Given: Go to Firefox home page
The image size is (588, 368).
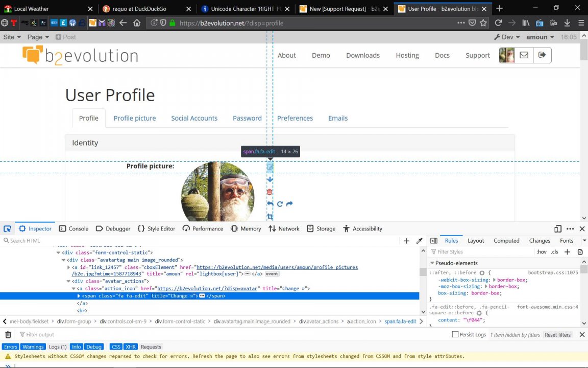Looking at the screenshot, I should [137, 23].
